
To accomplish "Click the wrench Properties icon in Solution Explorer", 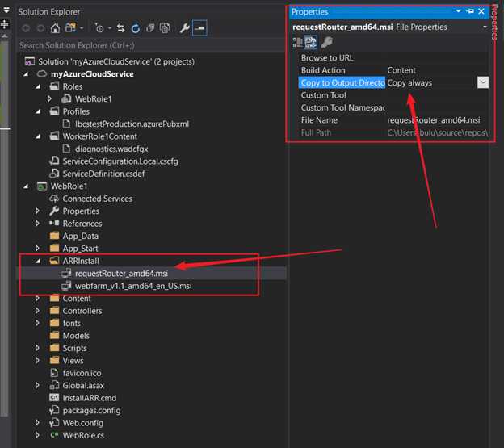I will pos(184,28).
